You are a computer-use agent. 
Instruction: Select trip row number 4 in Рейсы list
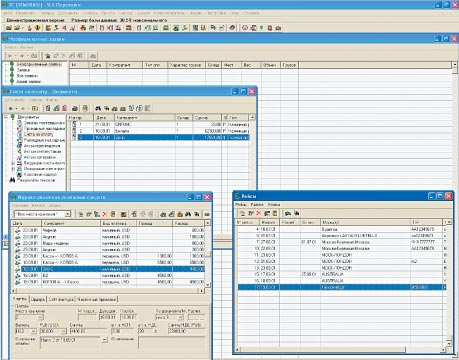tap(341, 229)
